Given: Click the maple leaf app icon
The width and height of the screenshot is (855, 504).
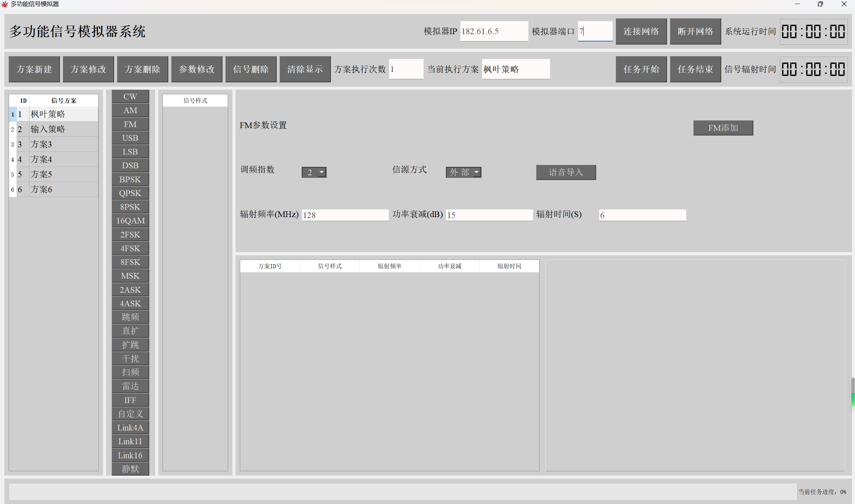Looking at the screenshot, I should pyautogui.click(x=5, y=4).
